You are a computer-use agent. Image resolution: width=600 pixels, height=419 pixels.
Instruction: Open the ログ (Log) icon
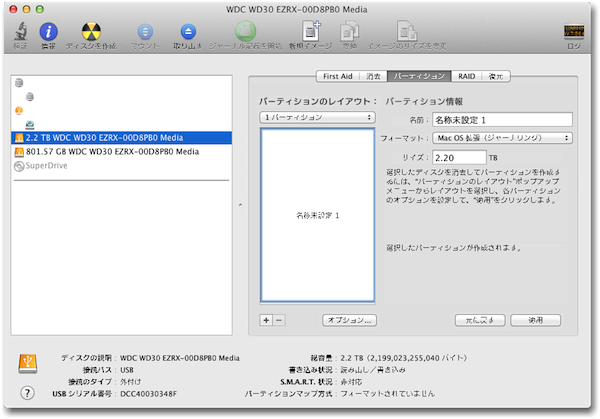[x=573, y=35]
